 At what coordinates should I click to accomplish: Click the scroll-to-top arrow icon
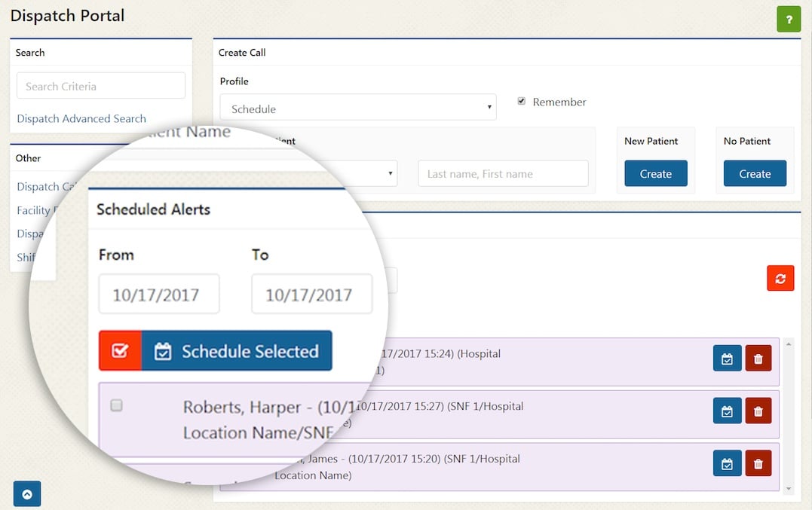pos(27,493)
